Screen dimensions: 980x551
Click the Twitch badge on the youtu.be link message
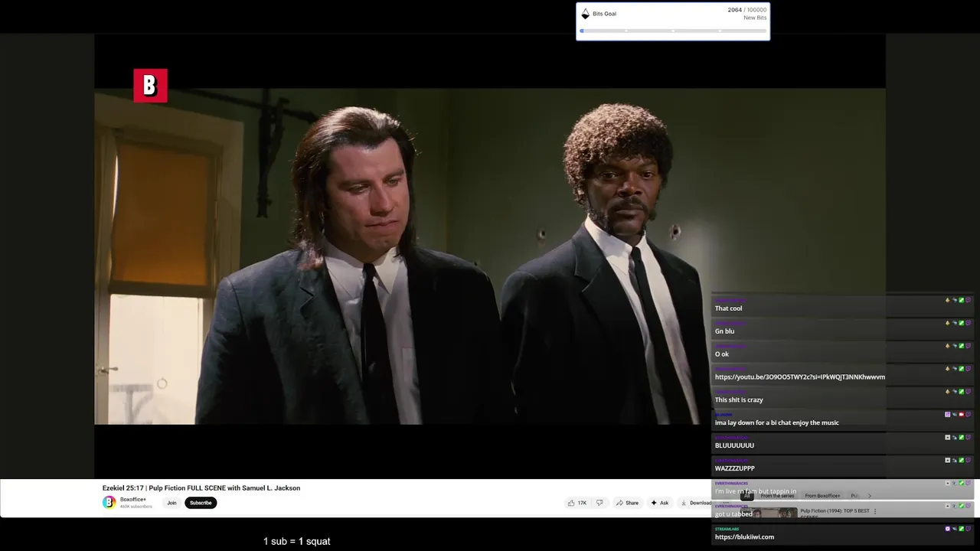coord(968,368)
